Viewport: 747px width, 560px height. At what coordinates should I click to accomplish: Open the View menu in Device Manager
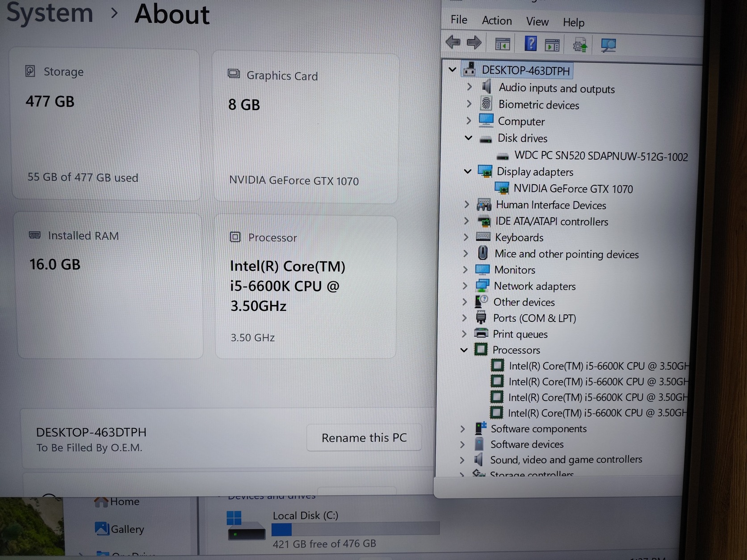click(537, 21)
